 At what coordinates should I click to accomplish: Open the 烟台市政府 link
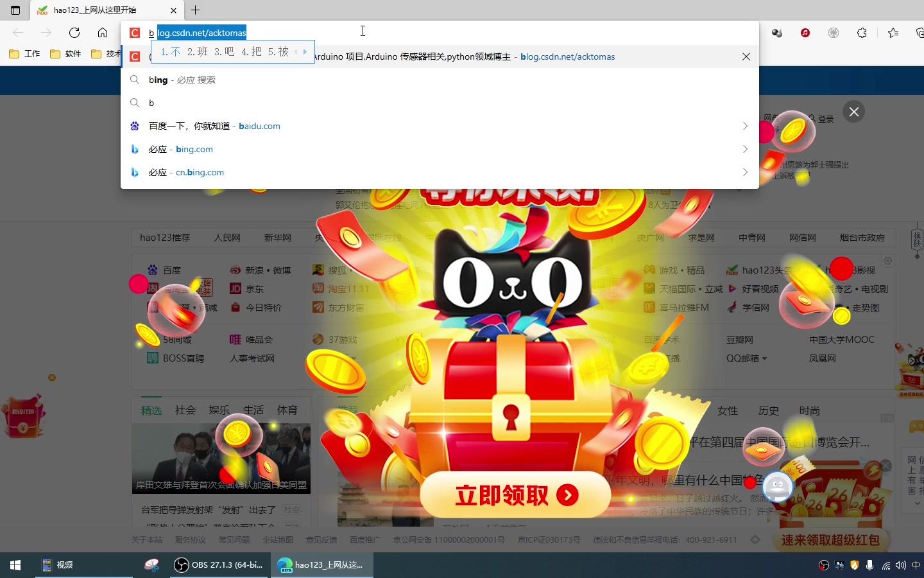tap(862, 238)
